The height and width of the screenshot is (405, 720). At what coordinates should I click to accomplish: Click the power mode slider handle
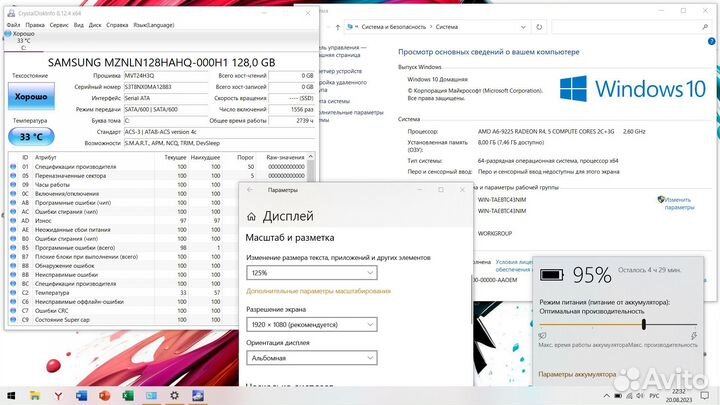644,325
